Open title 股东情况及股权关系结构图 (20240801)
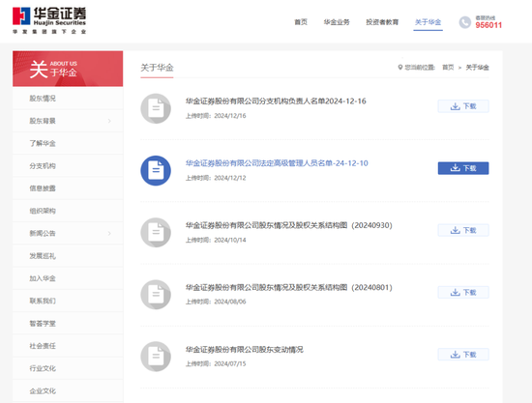This screenshot has width=532, height=403. pos(289,287)
